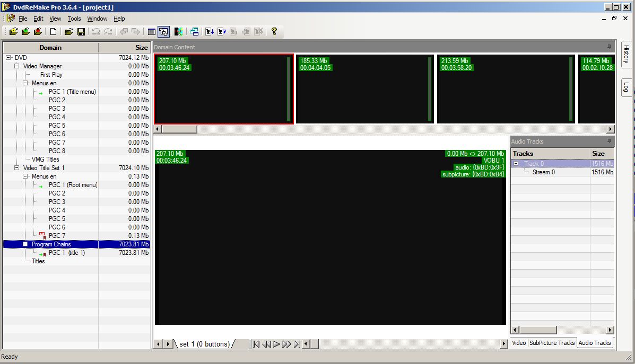Click the New project blank page icon
This screenshot has width=635, height=364.
point(54,32)
